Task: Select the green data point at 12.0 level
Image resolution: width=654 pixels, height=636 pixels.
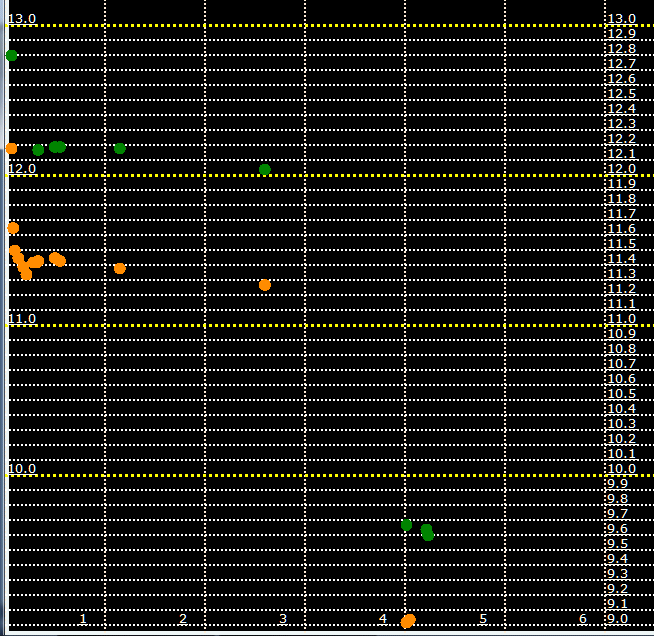Action: coord(265,170)
